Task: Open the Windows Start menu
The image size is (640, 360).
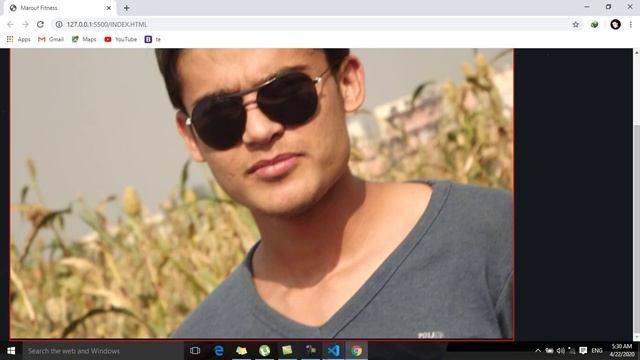Action: (11, 351)
